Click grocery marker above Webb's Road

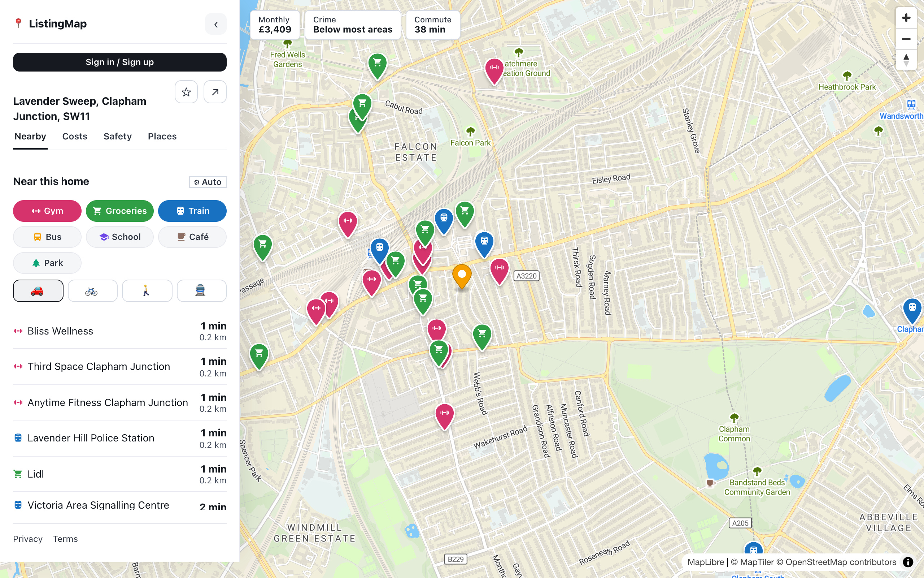(482, 336)
